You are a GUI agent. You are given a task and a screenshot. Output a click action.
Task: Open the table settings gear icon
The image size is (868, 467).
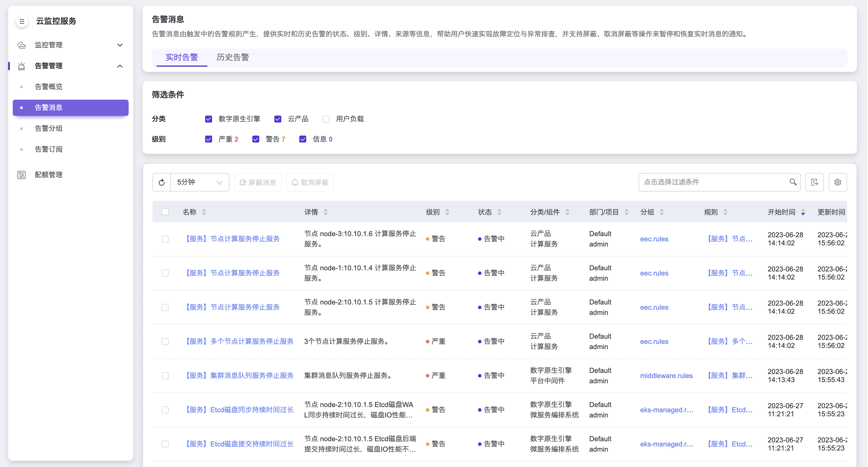838,182
